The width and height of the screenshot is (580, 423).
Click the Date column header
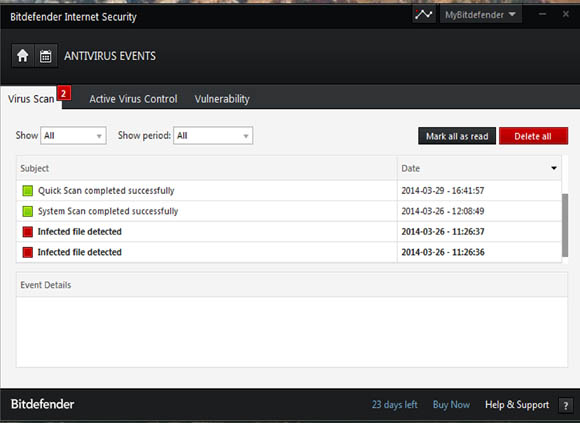pyautogui.click(x=479, y=168)
